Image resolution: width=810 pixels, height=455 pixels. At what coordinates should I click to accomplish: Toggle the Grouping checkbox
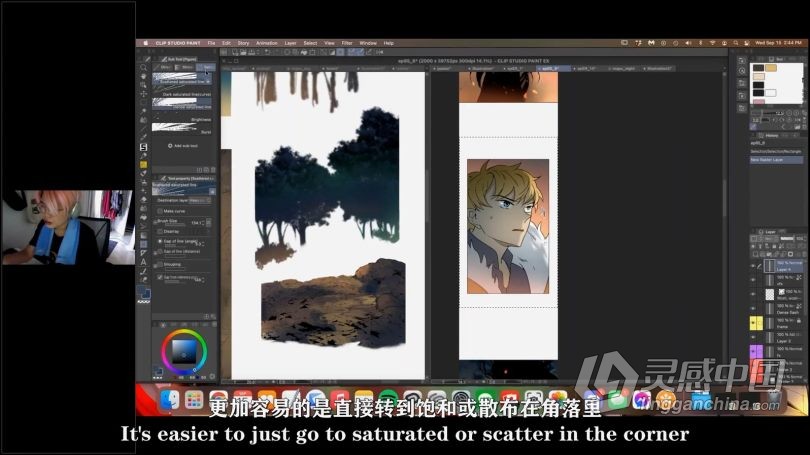point(160,264)
